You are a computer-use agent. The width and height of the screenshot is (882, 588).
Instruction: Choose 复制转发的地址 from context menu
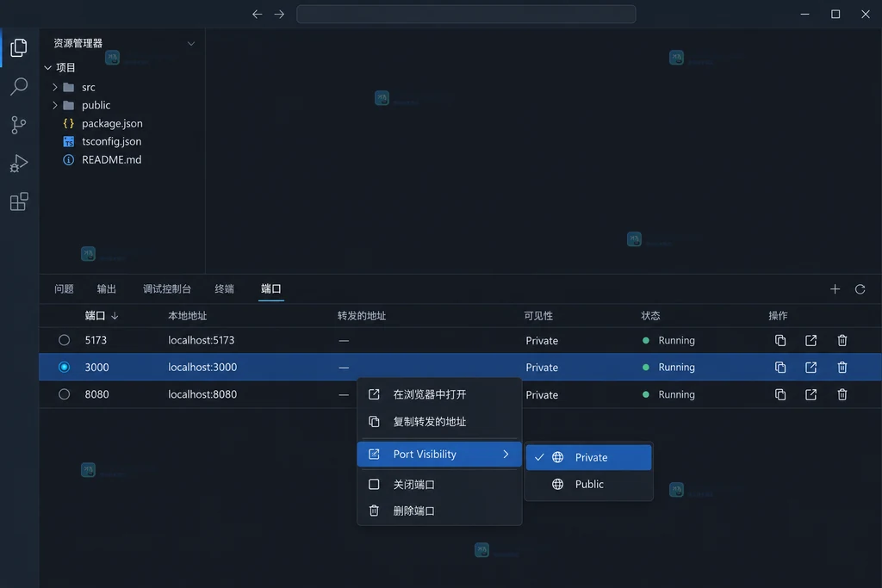tap(439, 422)
